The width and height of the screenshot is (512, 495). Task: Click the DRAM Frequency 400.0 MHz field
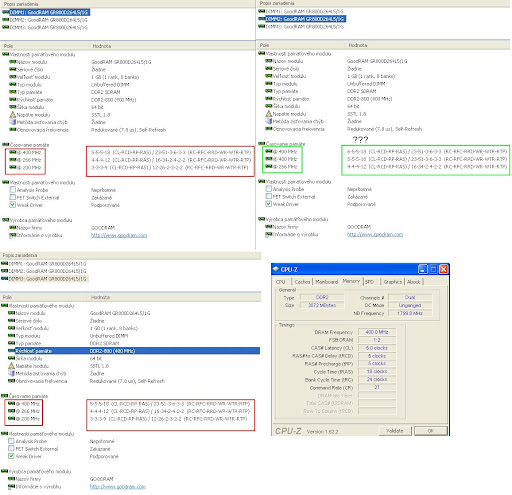[377, 332]
